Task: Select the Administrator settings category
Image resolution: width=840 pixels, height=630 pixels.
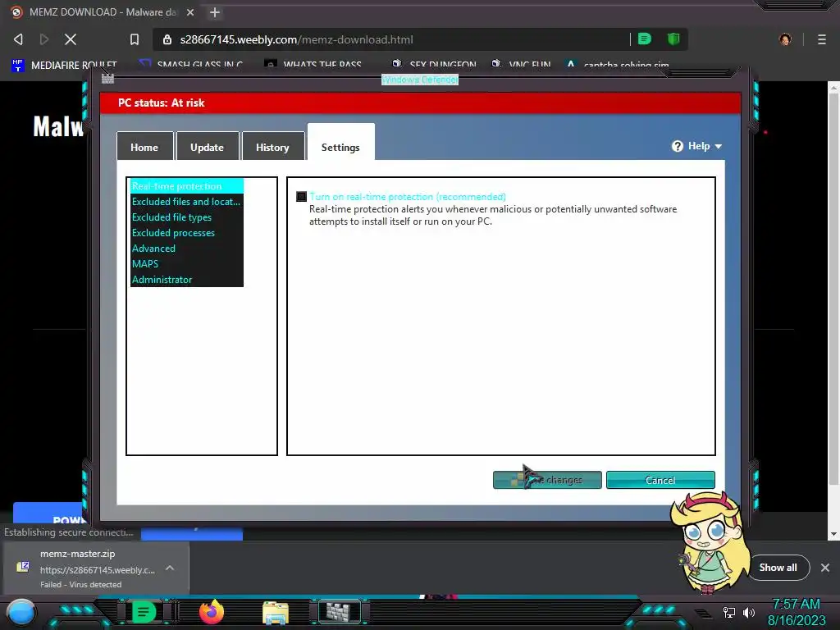Action: coord(187,279)
